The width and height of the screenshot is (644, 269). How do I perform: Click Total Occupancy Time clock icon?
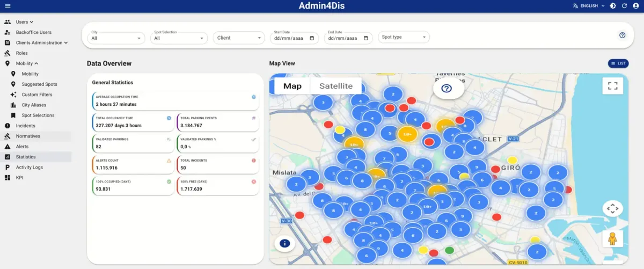coord(169,118)
